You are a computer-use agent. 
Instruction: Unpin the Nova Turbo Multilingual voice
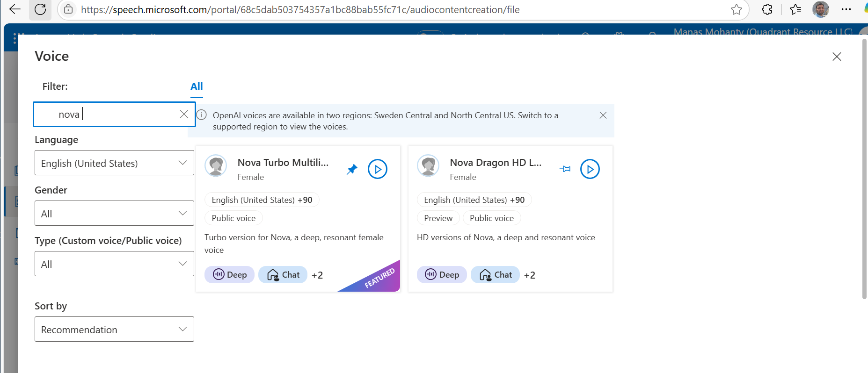pyautogui.click(x=352, y=169)
